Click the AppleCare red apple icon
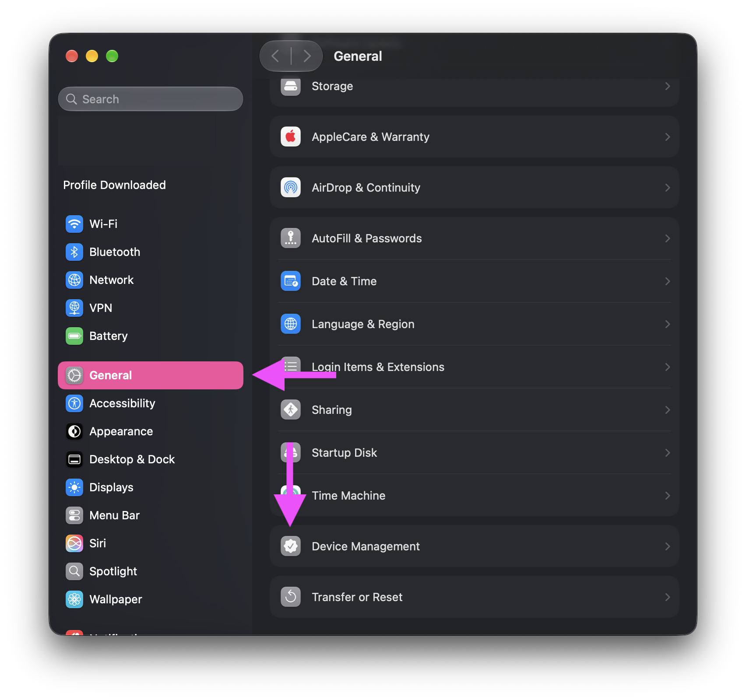Image resolution: width=746 pixels, height=700 pixels. [291, 137]
